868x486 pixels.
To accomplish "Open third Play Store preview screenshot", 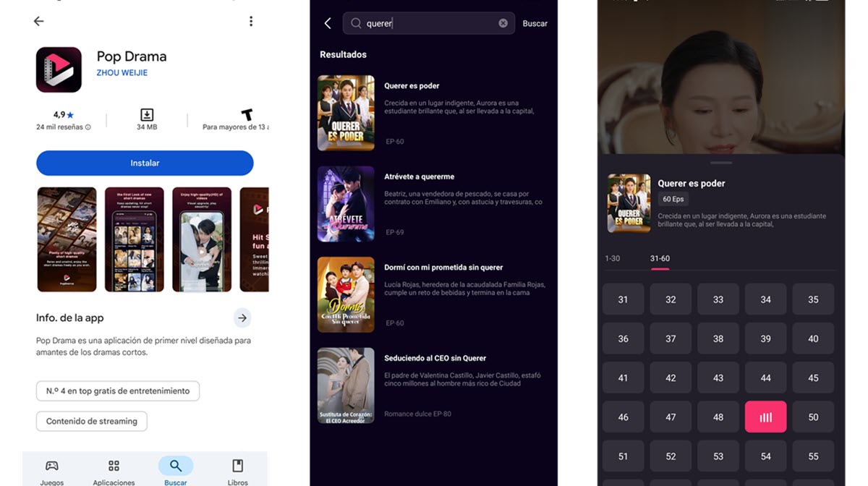I will [202, 239].
